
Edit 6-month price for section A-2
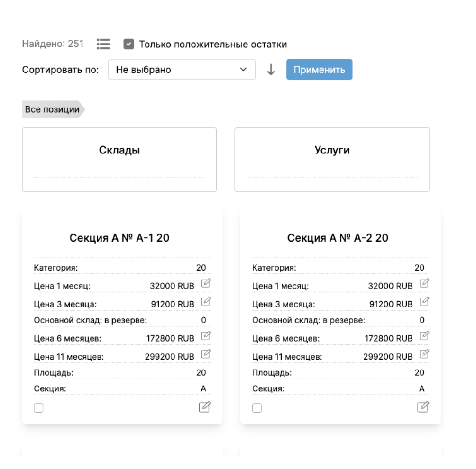coord(424,336)
